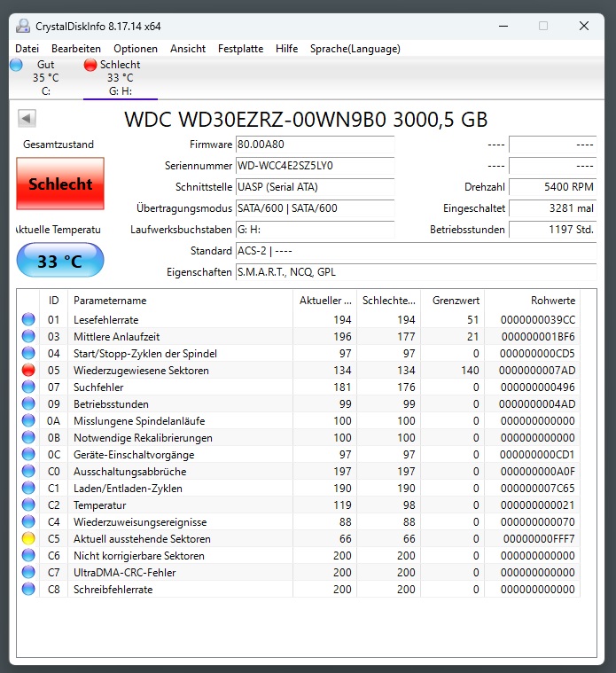Click the previous disk arrow button
Viewport: 616px width, 673px height.
(27, 119)
